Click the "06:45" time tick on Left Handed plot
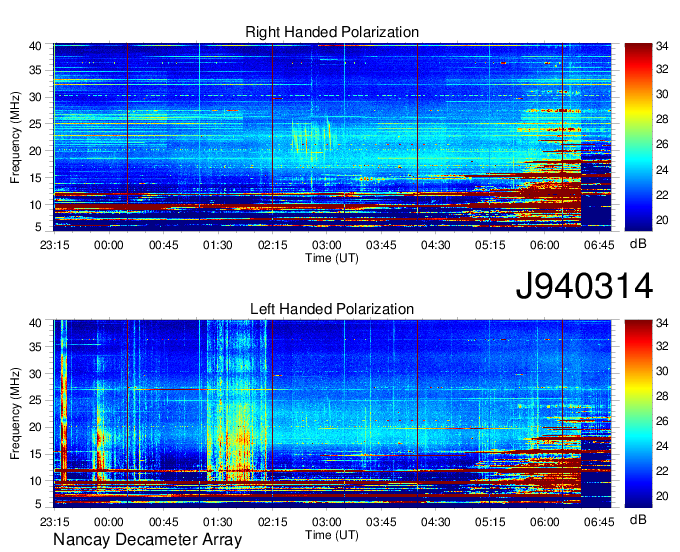Image resolution: width=680 pixels, height=552 pixels. click(599, 522)
